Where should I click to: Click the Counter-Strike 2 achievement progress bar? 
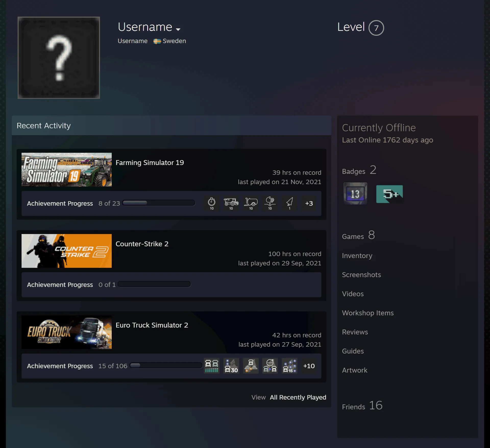click(x=154, y=284)
